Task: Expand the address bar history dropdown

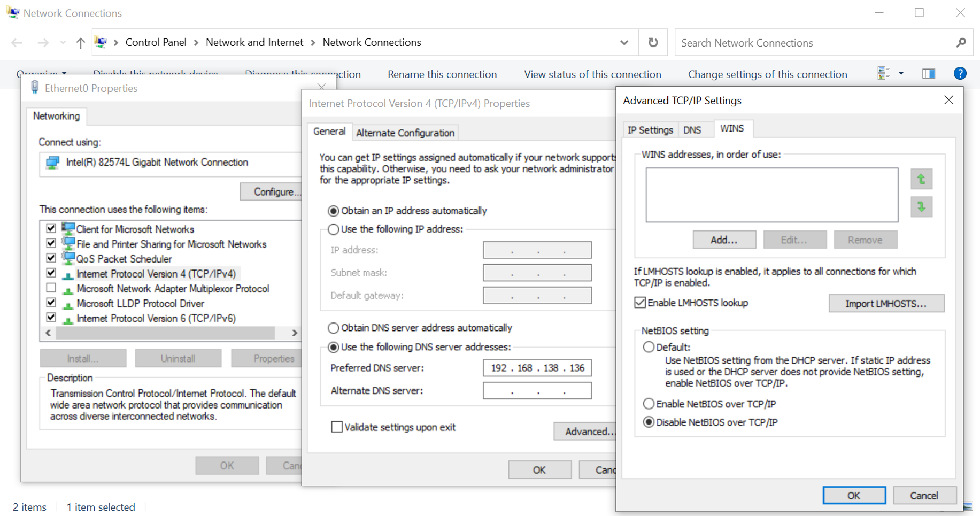Action: 624,43
